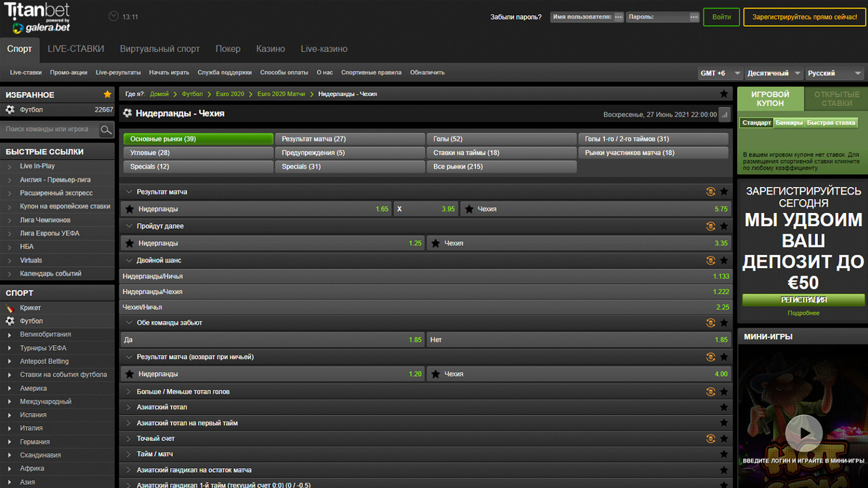Click the football icon under ИЗБРАННОЕ
Viewport: 868px width, 488px height.
(10, 109)
